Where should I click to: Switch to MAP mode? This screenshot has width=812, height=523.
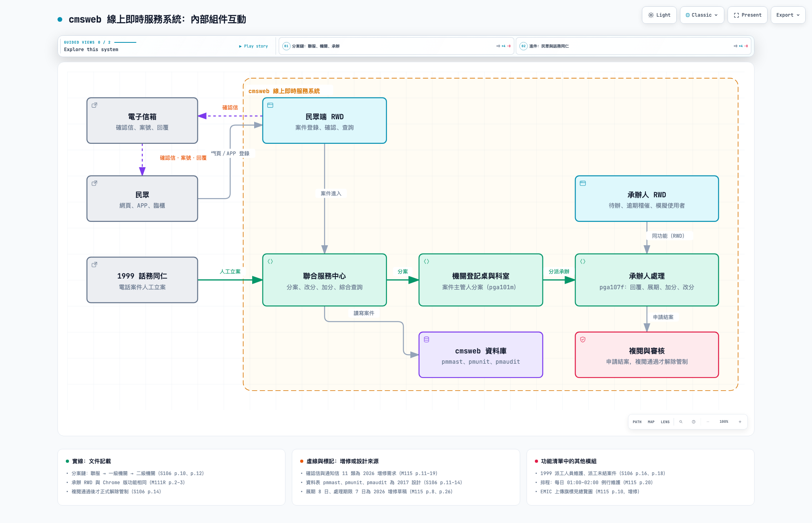coord(651,422)
